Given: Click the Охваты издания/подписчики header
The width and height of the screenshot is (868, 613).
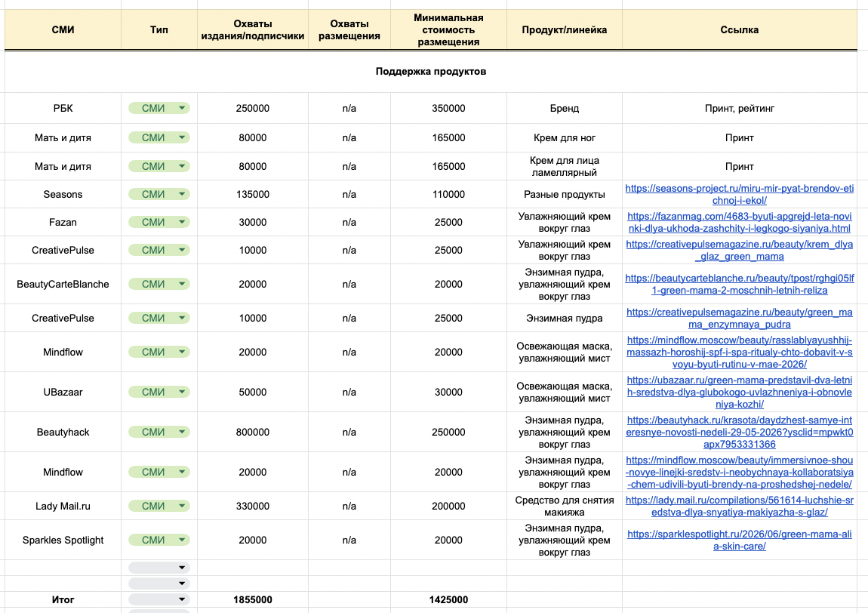Looking at the screenshot, I should point(252,29).
